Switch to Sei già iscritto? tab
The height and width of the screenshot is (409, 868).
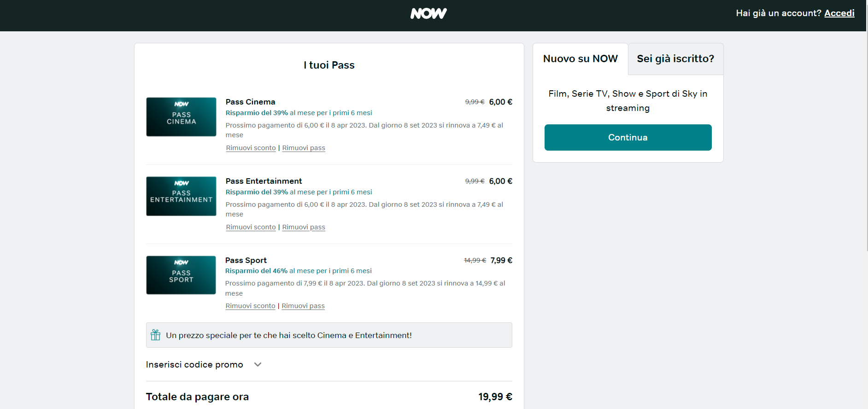[675, 59]
